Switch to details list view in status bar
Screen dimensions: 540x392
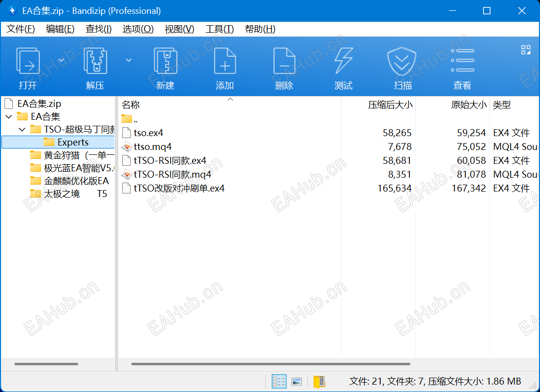(x=279, y=382)
